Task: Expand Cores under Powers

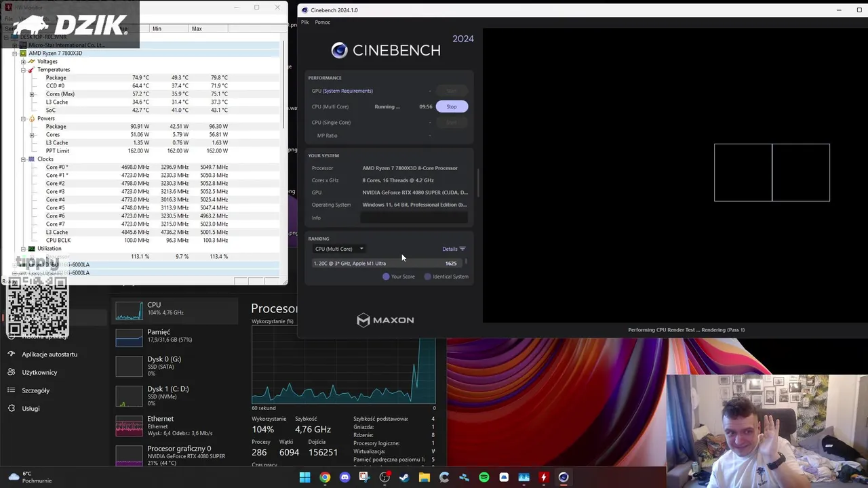Action: pos(31,135)
